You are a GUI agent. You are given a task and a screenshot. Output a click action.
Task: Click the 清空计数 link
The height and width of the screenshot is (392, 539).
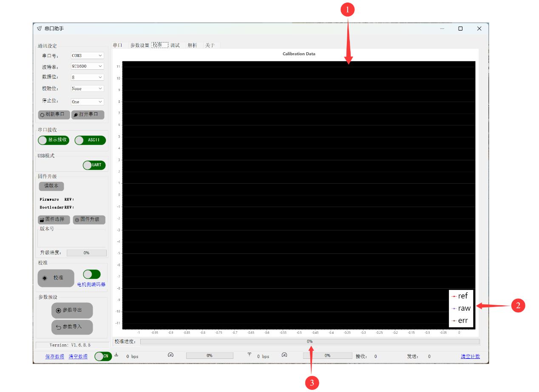(470, 356)
